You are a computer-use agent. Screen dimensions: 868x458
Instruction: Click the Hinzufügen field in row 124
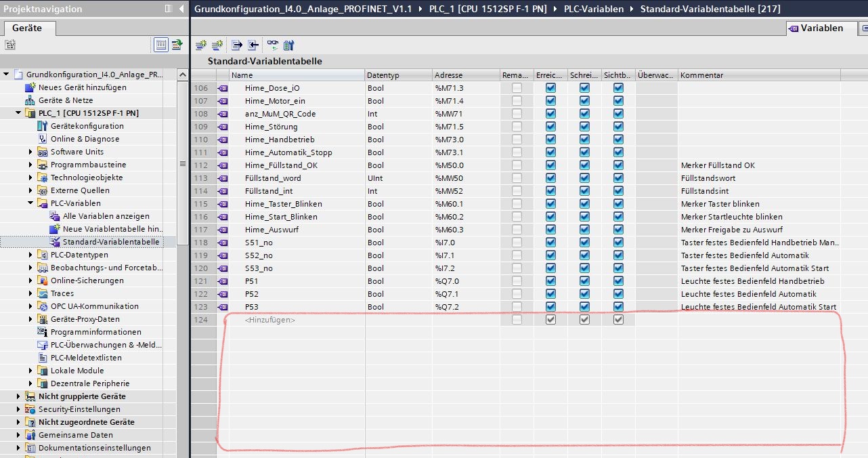270,320
